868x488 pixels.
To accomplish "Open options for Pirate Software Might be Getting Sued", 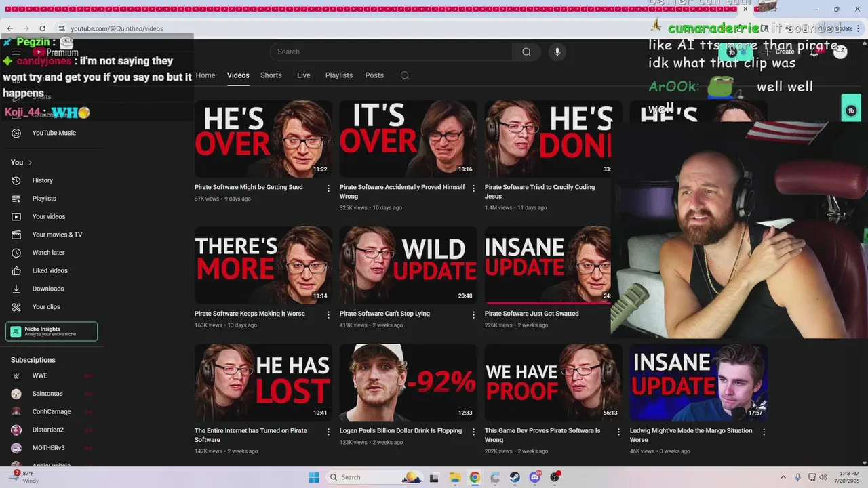I will point(329,188).
